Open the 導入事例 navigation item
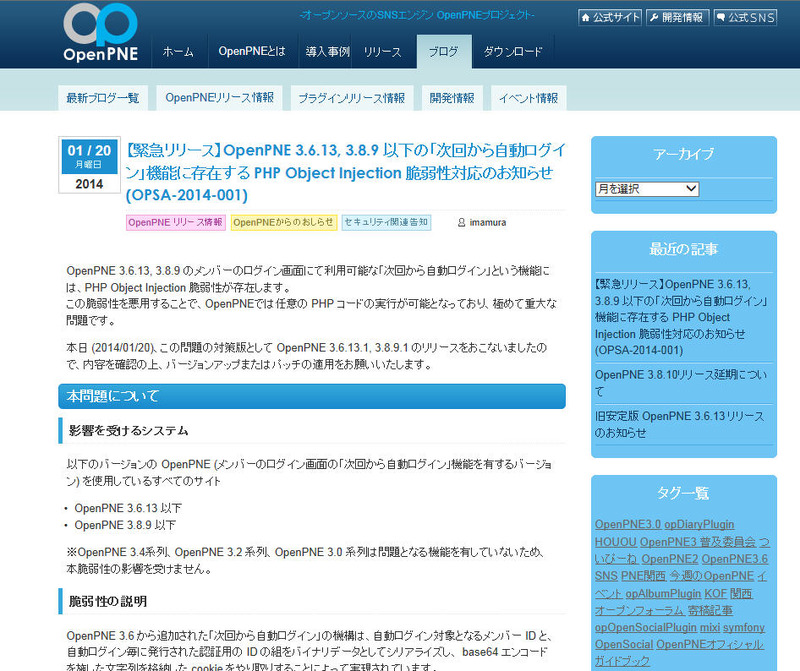Image resolution: width=800 pixels, height=671 pixels. click(x=327, y=51)
